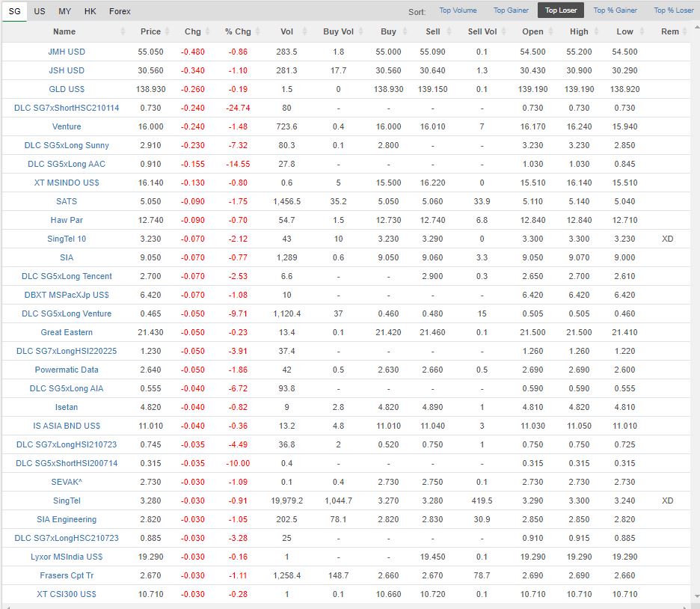Screen dimensions: 700x609
Task: Click the -24.74 % Chg value
Action: 238,108
